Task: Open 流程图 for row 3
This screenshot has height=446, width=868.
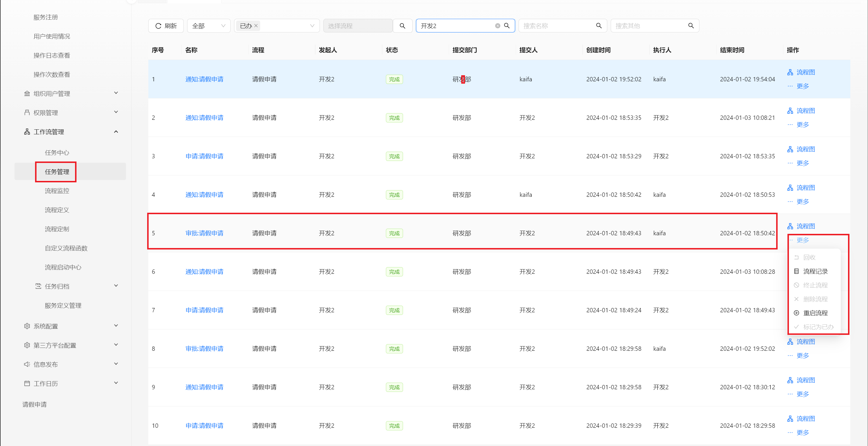Action: coord(801,149)
